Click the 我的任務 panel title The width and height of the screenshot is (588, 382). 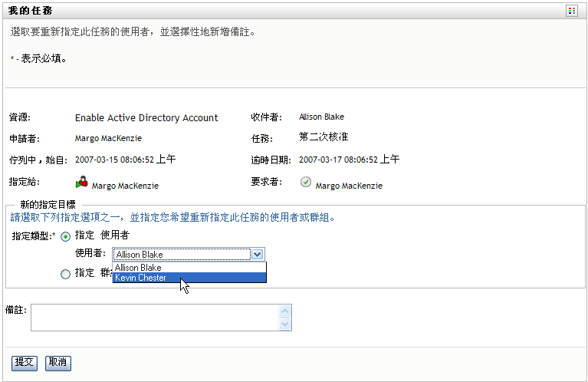(30, 11)
